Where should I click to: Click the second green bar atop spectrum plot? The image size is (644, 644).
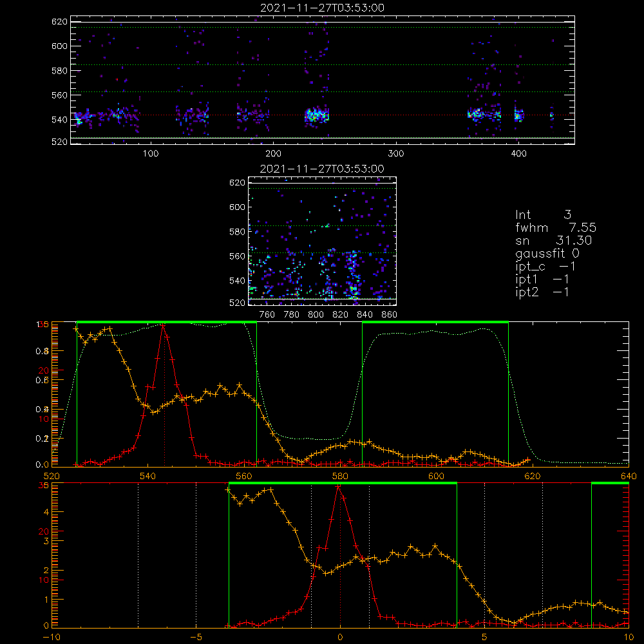pyautogui.click(x=435, y=323)
